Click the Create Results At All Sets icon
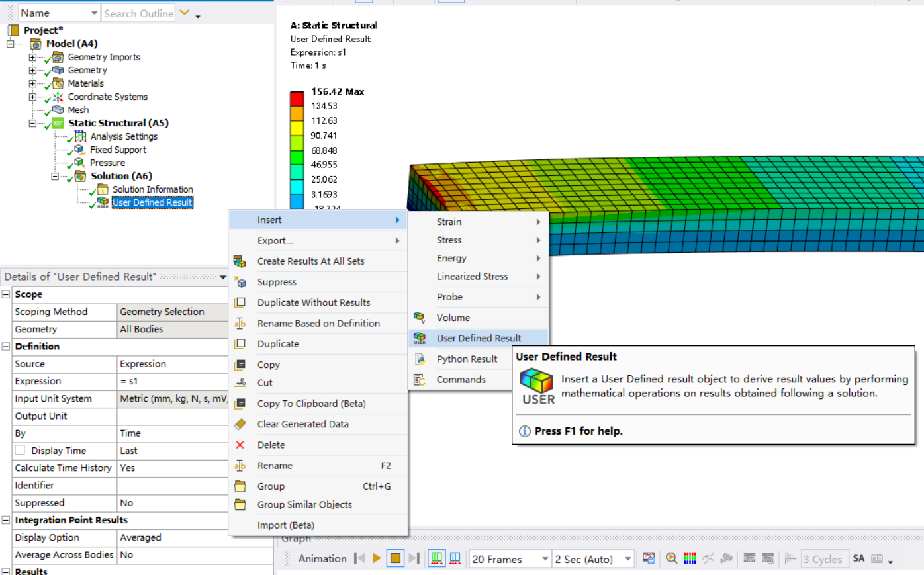Image resolution: width=924 pixels, height=575 pixels. point(240,261)
